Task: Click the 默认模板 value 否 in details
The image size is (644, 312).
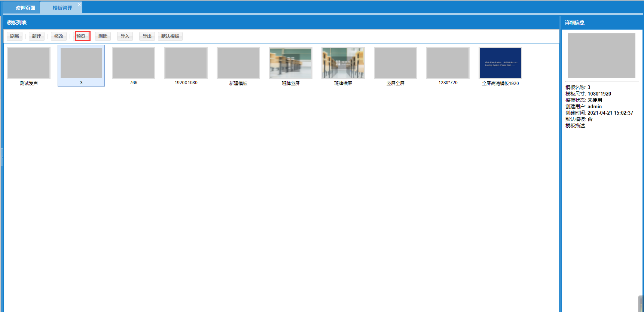Action: [x=590, y=119]
